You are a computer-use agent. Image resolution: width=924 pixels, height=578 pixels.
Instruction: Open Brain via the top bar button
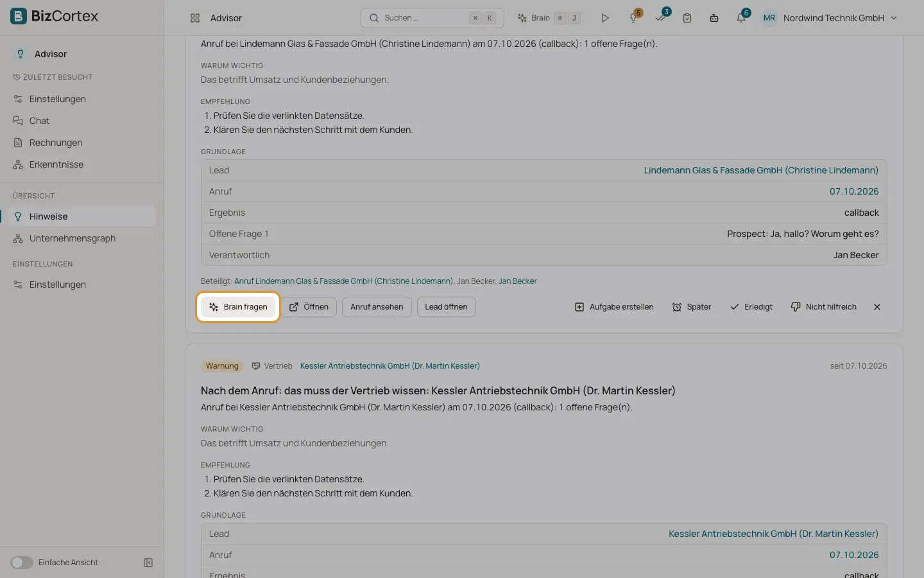point(549,18)
